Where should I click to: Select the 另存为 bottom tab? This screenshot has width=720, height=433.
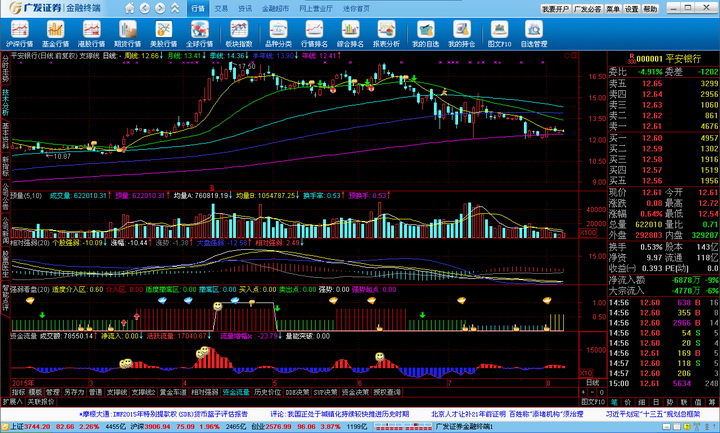tap(74, 392)
